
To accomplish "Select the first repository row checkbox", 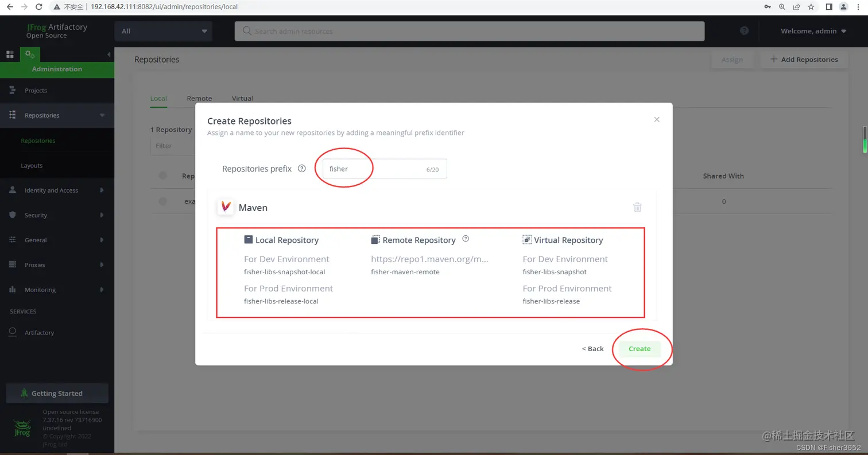I will pyautogui.click(x=163, y=201).
